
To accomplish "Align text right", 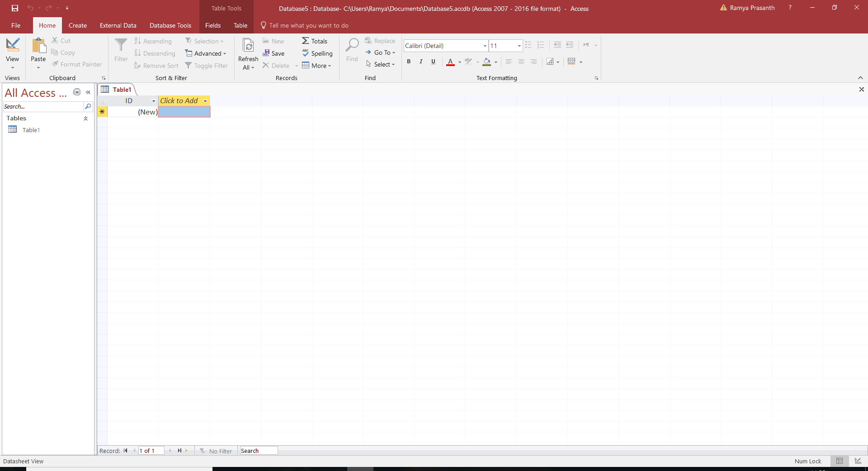I will [x=533, y=62].
